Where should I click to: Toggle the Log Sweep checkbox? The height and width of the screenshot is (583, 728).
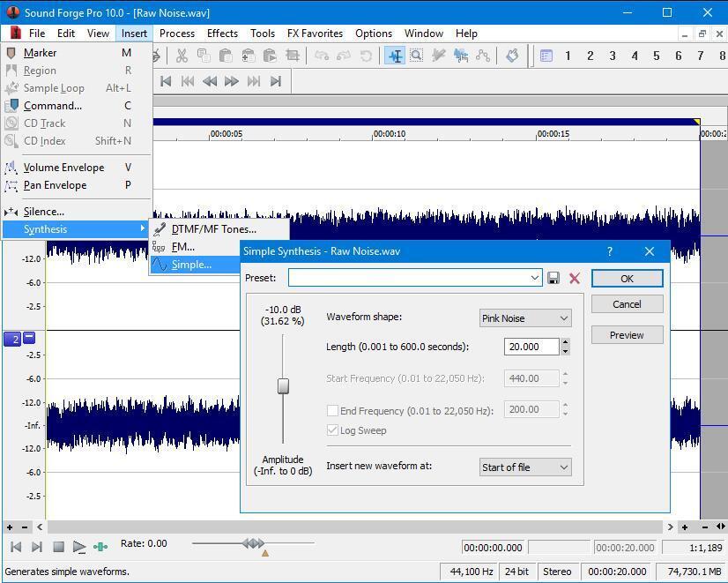click(333, 430)
